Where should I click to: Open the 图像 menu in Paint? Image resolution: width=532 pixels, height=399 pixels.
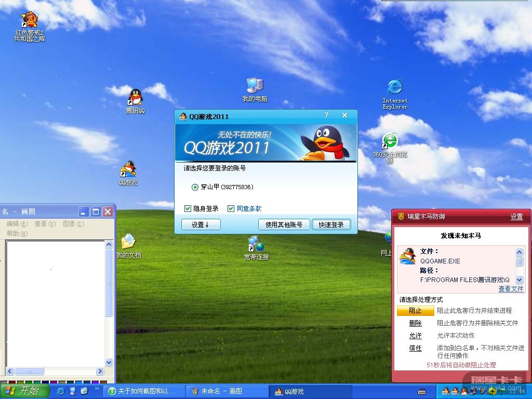point(73,224)
